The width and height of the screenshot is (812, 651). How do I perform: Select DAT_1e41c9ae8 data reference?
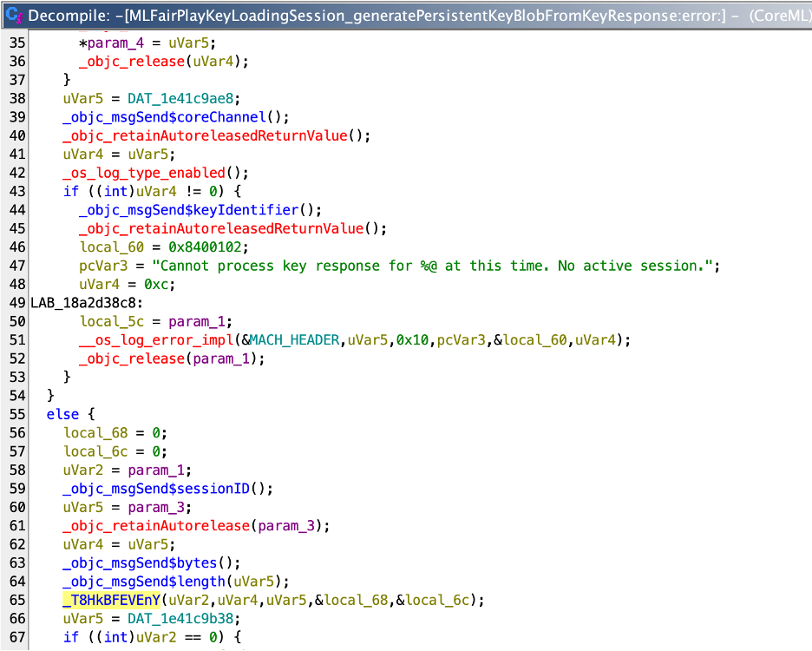176,98
